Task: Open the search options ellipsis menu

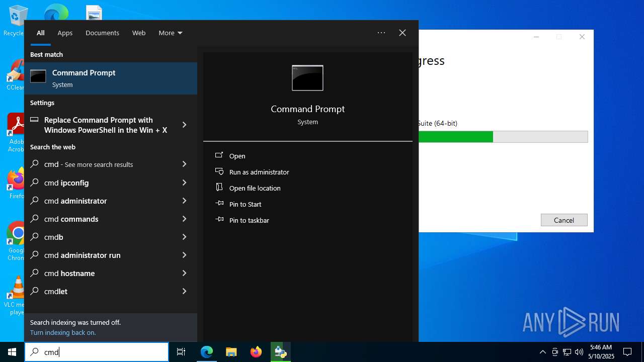Action: coord(381,33)
